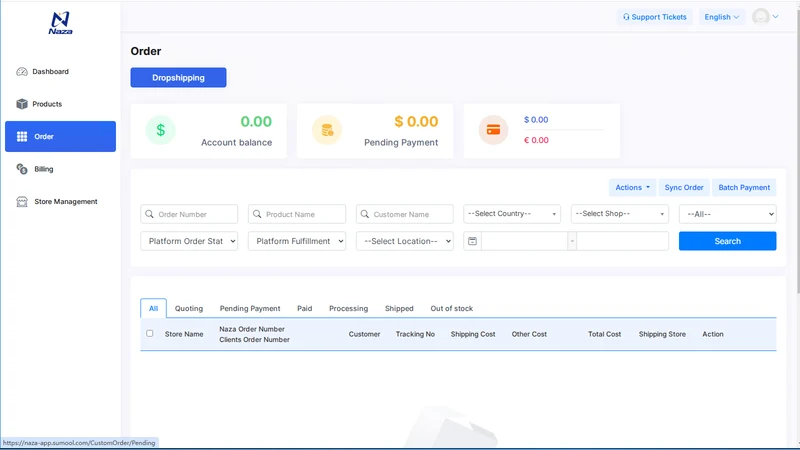Click the green dollar Account balance icon

click(160, 130)
